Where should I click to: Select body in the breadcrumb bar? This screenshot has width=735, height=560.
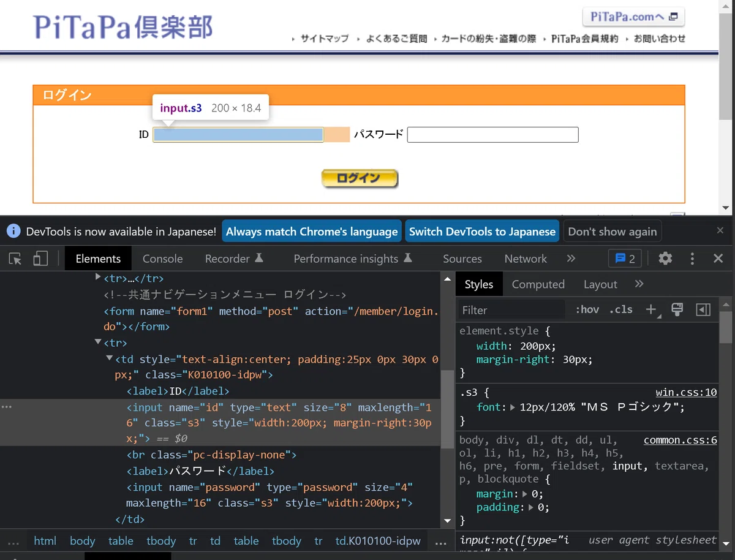pos(82,541)
